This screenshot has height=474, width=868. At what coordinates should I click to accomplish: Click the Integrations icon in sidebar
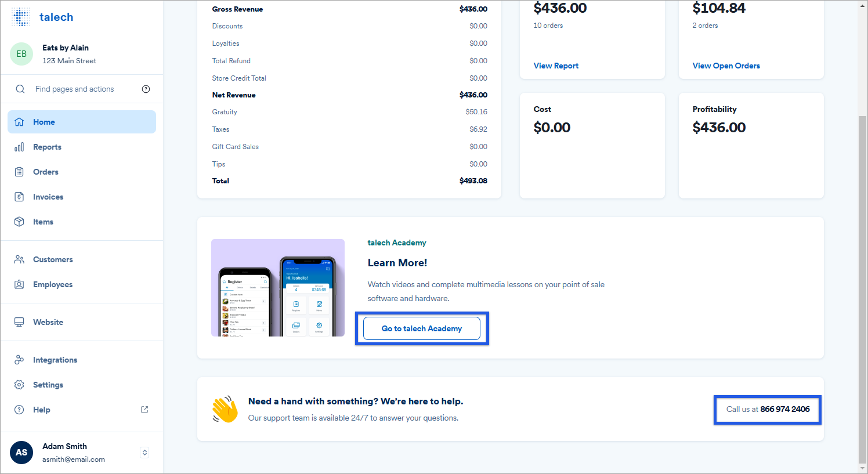coord(19,360)
